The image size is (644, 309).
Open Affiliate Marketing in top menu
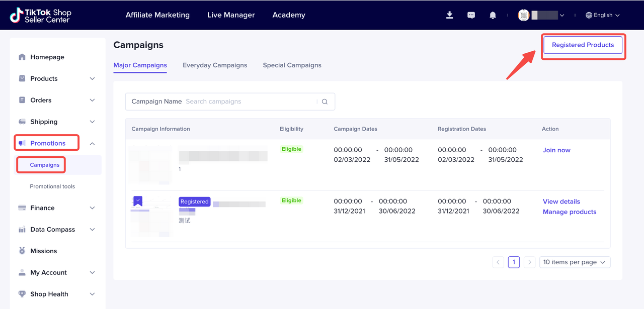coord(157,15)
